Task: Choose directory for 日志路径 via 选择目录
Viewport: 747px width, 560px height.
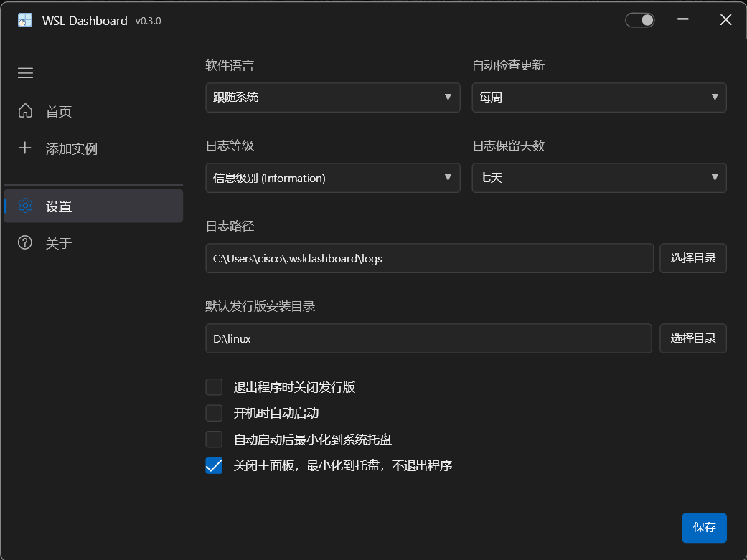Action: click(692, 258)
